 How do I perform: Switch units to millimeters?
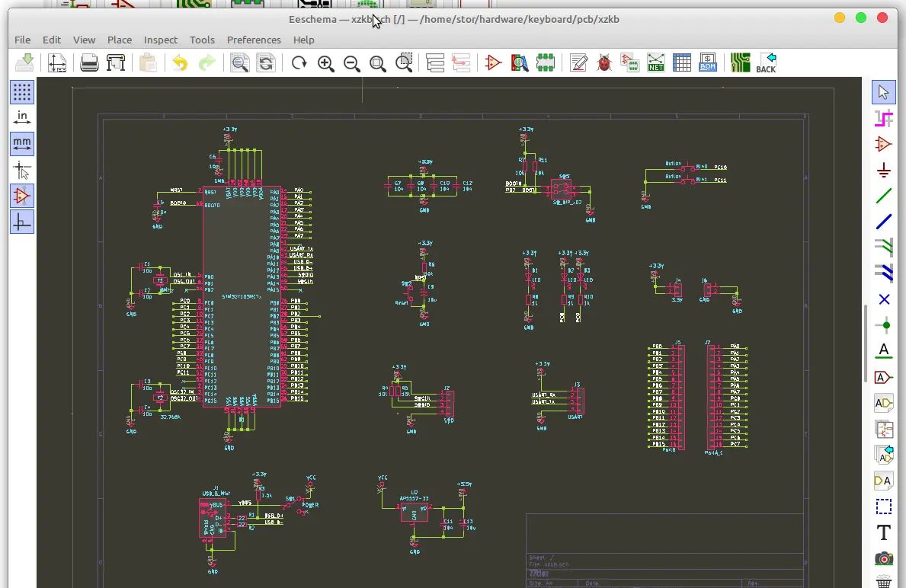pos(22,143)
